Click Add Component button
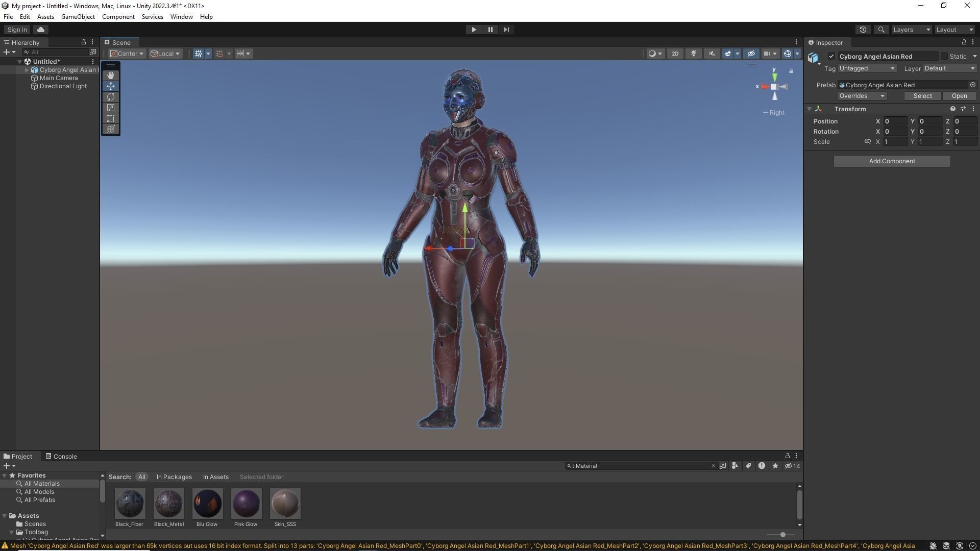The image size is (980, 551). 892,161
